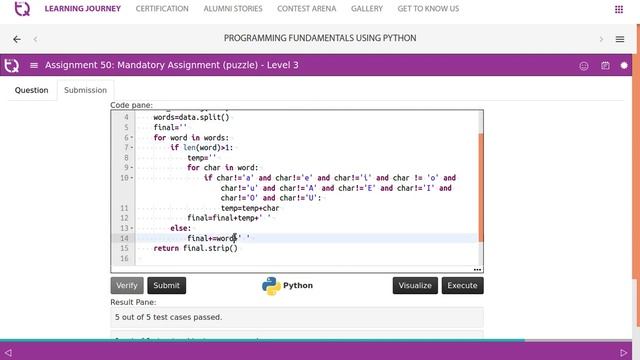Click the bottom-right next triangle icon
The image size is (640, 360).
click(x=623, y=352)
